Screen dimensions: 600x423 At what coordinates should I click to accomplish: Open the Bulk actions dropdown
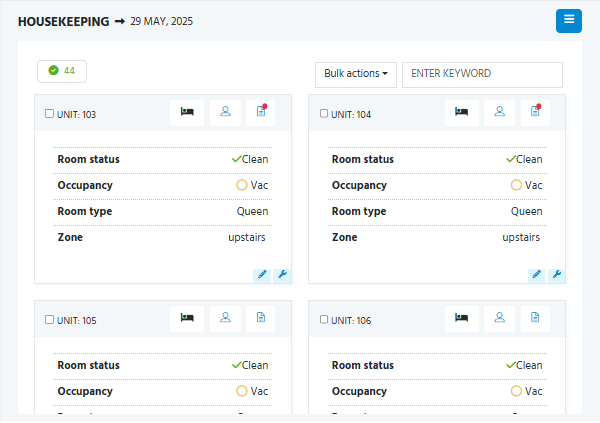[356, 75]
